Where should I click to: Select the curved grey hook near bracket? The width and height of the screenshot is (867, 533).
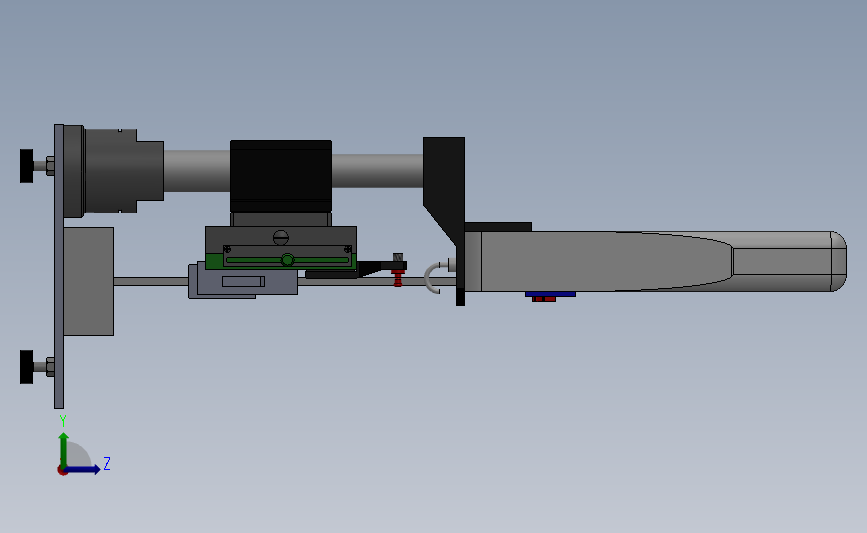click(432, 278)
